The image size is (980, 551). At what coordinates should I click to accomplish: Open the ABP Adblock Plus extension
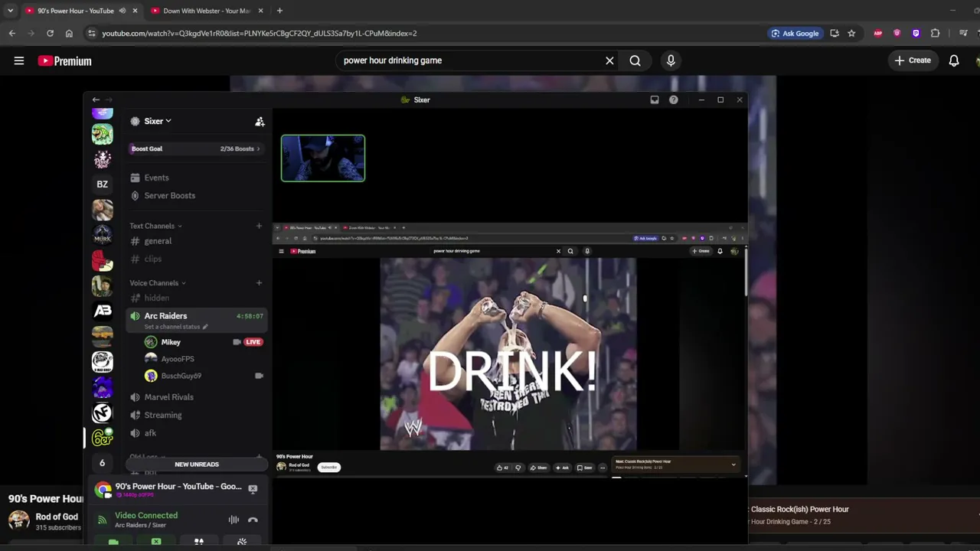(x=878, y=34)
